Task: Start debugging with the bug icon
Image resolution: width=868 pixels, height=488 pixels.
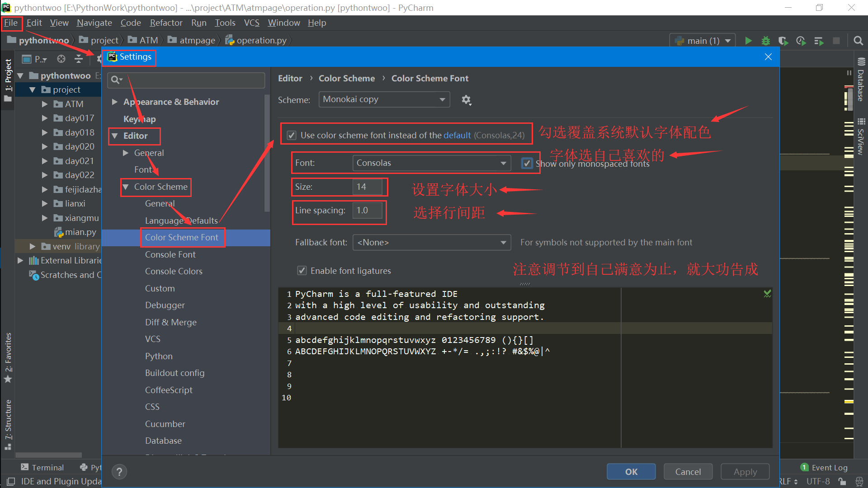Action: [765, 41]
